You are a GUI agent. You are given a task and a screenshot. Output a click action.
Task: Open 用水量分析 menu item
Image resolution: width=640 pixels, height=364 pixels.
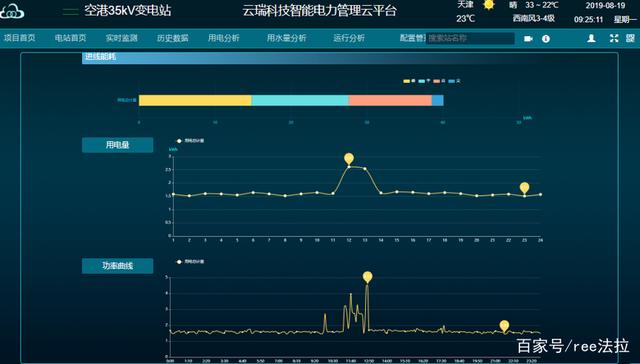(x=287, y=38)
